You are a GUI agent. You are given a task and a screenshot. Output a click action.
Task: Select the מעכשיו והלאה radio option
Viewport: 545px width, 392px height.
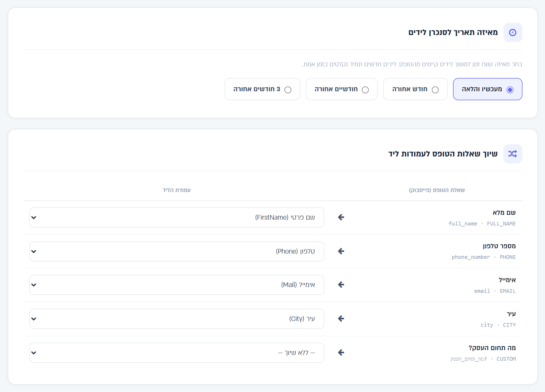pyautogui.click(x=487, y=89)
